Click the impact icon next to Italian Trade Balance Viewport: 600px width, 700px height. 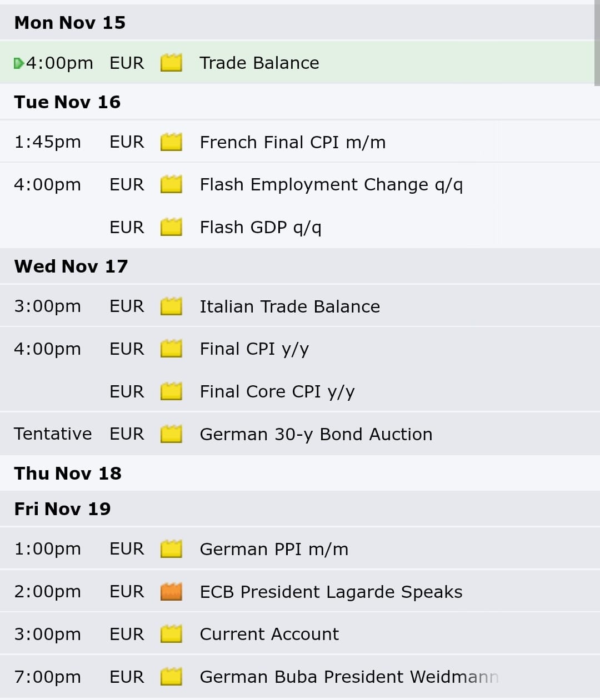point(171,306)
